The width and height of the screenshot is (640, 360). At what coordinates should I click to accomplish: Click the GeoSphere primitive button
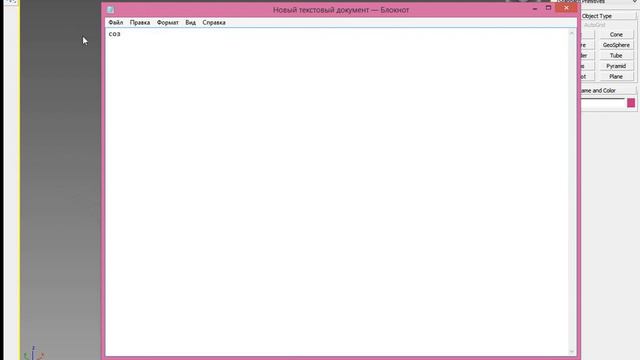pyautogui.click(x=616, y=45)
